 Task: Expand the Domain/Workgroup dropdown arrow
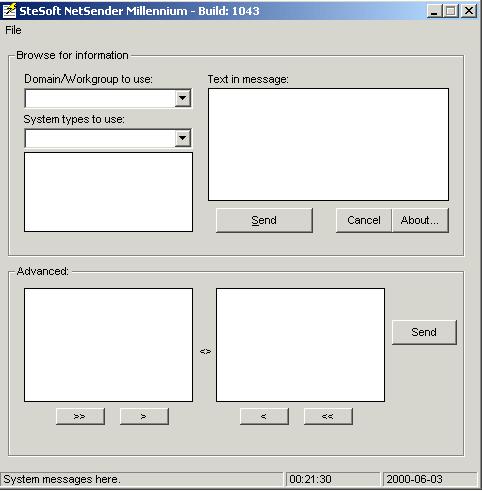(x=183, y=98)
